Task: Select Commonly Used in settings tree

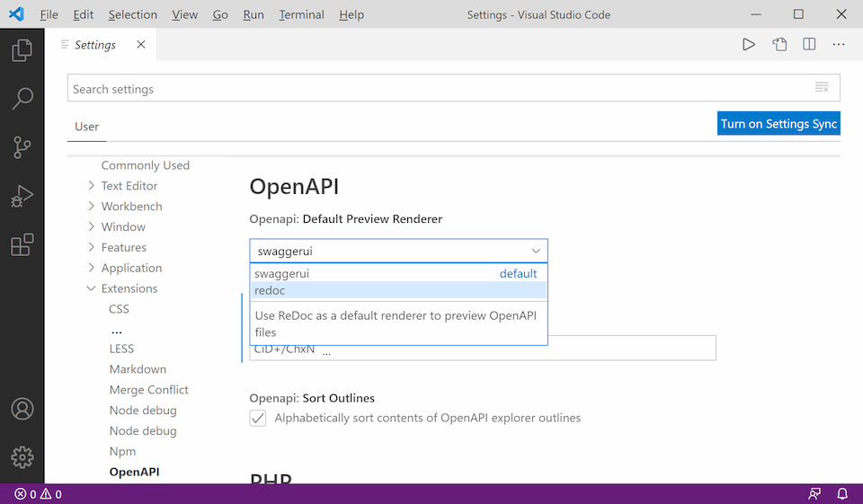Action: [146, 165]
